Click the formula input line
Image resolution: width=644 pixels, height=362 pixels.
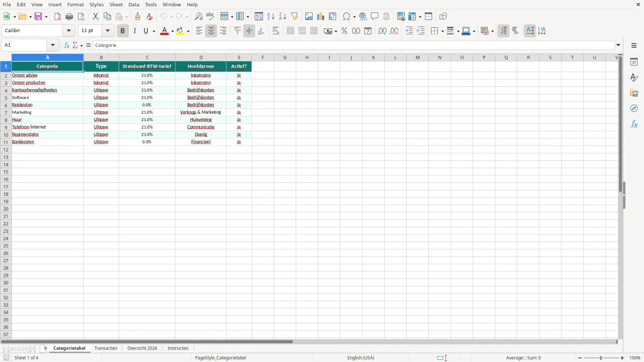tap(354, 46)
